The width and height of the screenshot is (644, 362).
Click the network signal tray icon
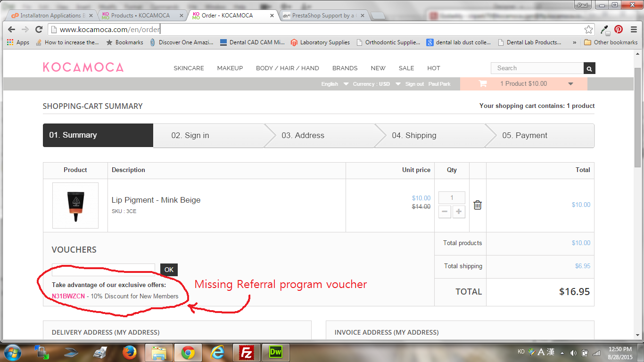(596, 353)
